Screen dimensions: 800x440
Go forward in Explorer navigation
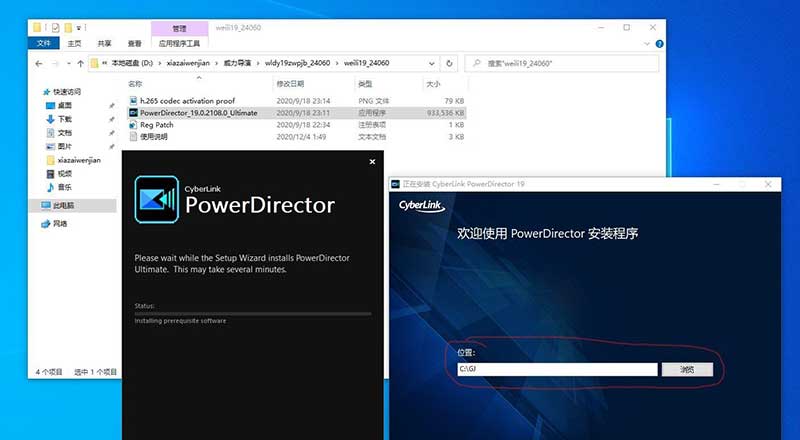point(56,63)
